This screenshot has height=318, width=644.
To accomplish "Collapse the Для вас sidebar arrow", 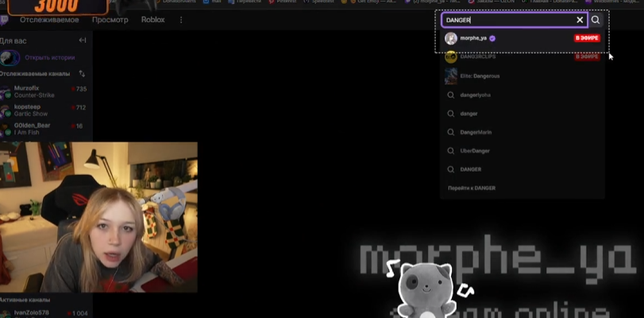I will 82,41.
